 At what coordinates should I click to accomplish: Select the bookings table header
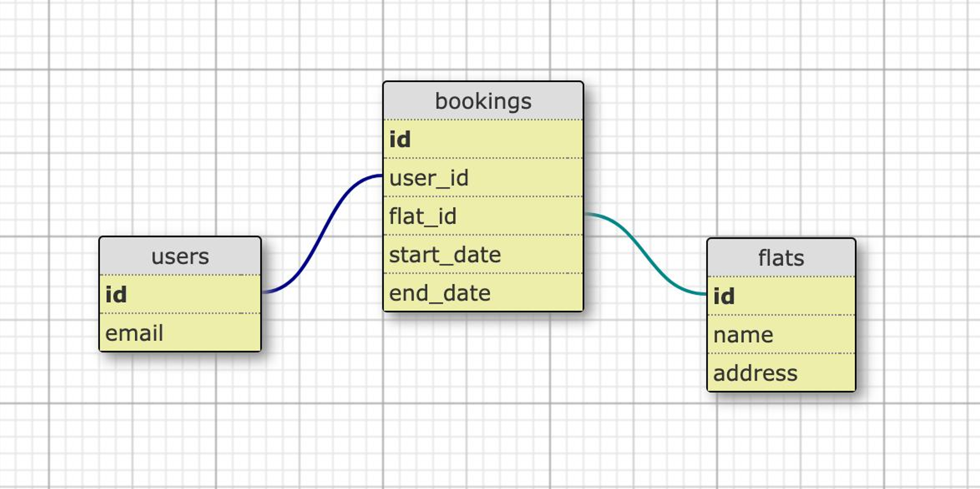pos(483,101)
